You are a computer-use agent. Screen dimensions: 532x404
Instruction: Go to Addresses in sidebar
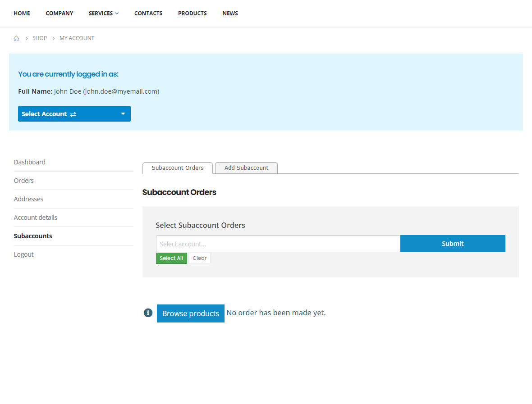pyautogui.click(x=28, y=199)
